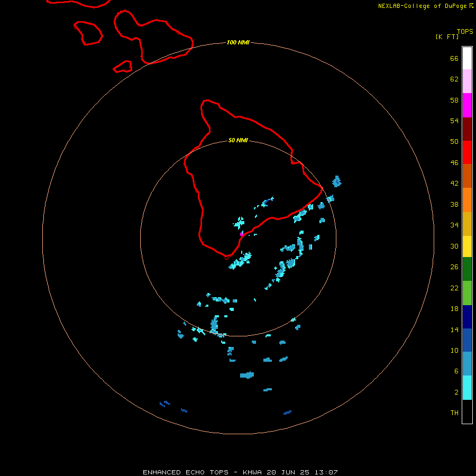Select the bright red legend swatch
Image resolution: width=476 pixels, height=476 pixels.
click(x=467, y=152)
